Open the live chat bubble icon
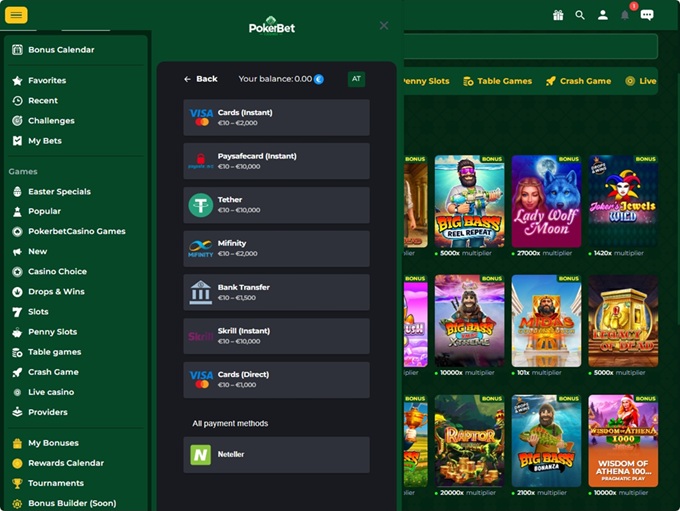Screen dimensions: 680x511 point(647,16)
